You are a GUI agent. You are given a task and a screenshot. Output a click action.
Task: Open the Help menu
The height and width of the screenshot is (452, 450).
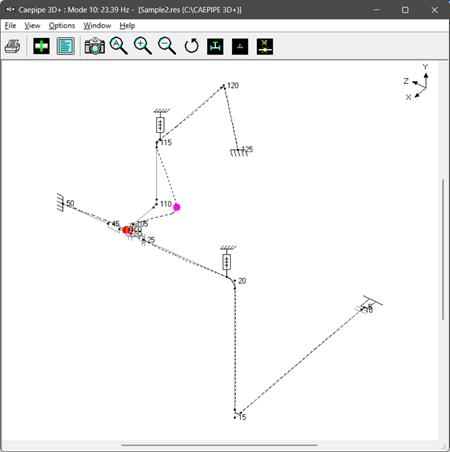point(127,26)
